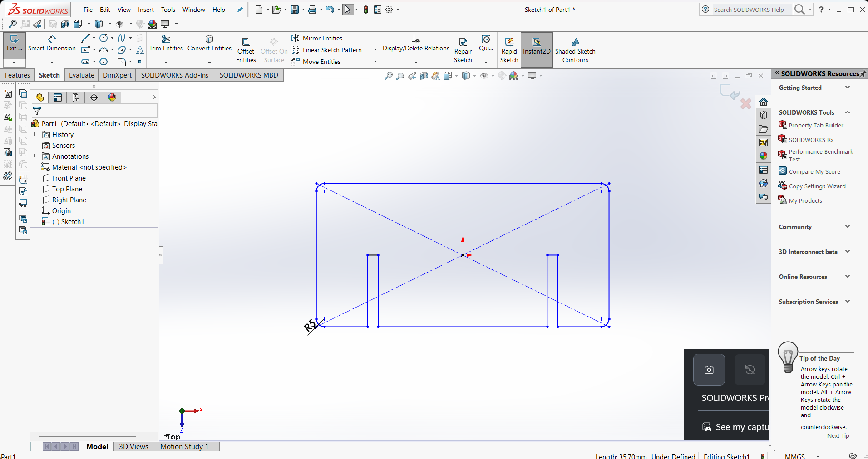Open the Insert menu
Viewport: 868px width, 459px height.
146,10
